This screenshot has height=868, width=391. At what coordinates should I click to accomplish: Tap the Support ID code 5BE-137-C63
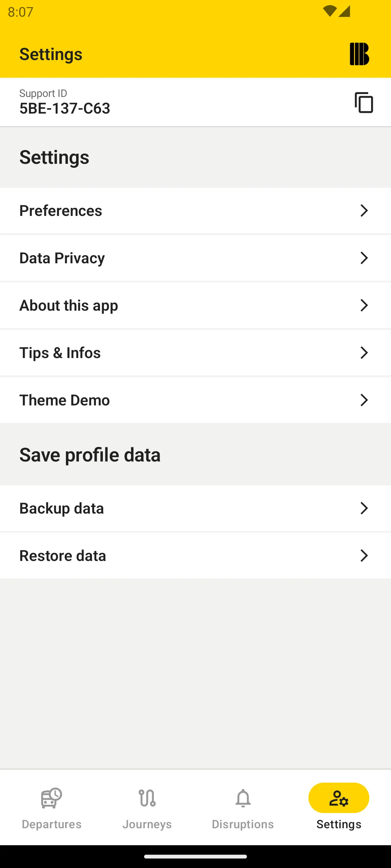point(65,109)
